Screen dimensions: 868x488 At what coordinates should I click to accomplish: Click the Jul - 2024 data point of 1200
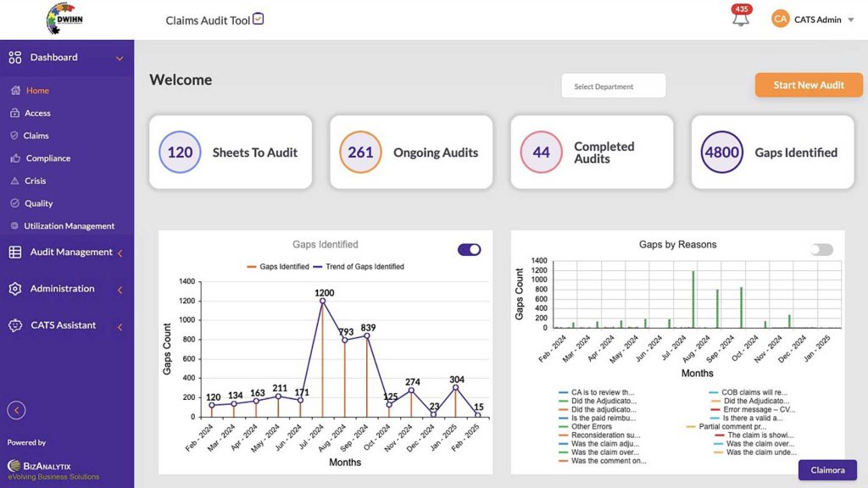click(322, 301)
